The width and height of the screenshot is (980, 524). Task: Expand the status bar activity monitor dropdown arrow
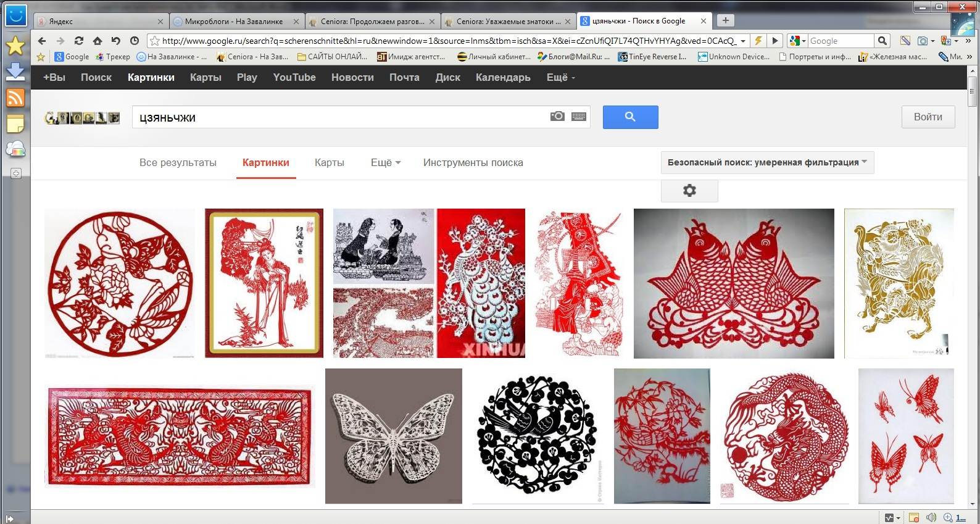pyautogui.click(x=898, y=517)
